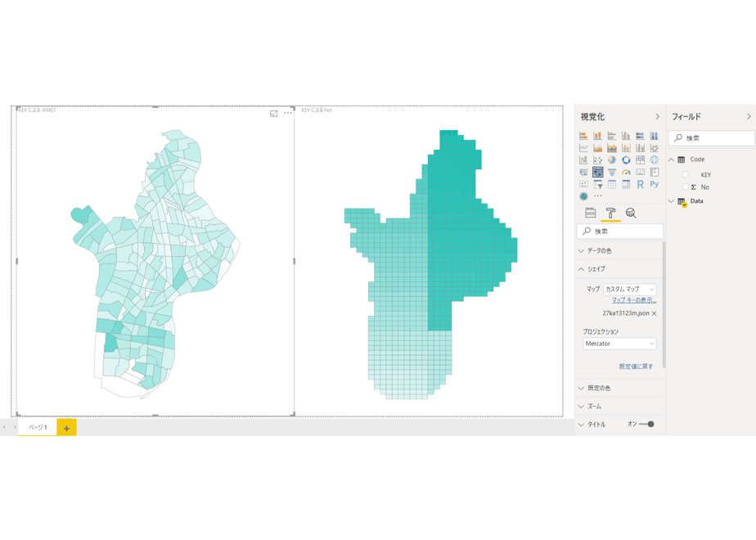This screenshot has width=756, height=540.
Task: Check the No field checkbox
Action: coord(685,187)
